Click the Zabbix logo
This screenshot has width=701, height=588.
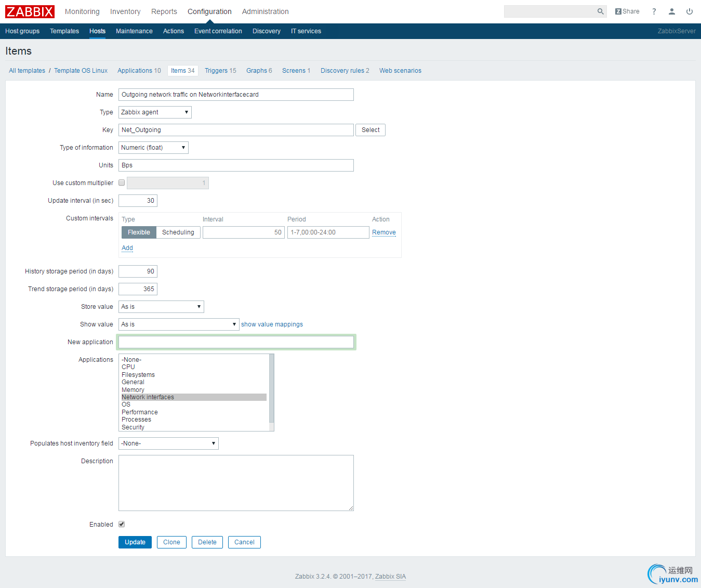point(30,11)
